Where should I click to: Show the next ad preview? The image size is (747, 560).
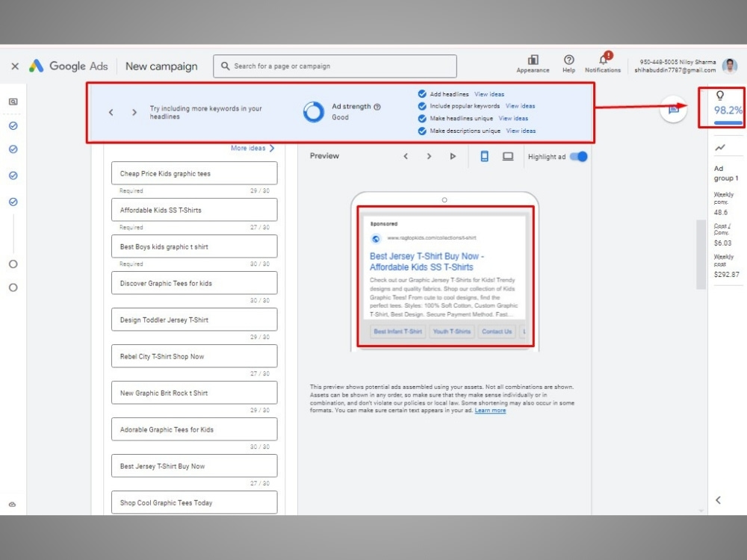(429, 156)
